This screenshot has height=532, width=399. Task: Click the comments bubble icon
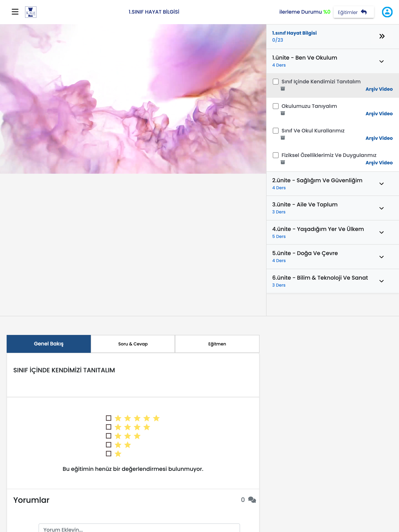252,500
